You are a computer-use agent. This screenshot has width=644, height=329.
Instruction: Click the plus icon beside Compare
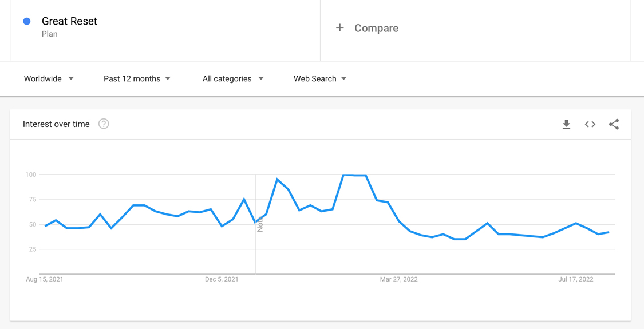click(x=339, y=27)
